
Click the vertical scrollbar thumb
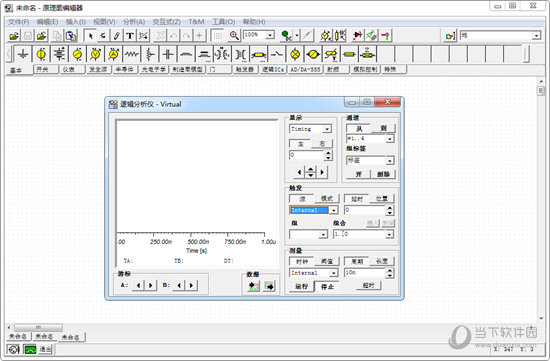[541, 91]
